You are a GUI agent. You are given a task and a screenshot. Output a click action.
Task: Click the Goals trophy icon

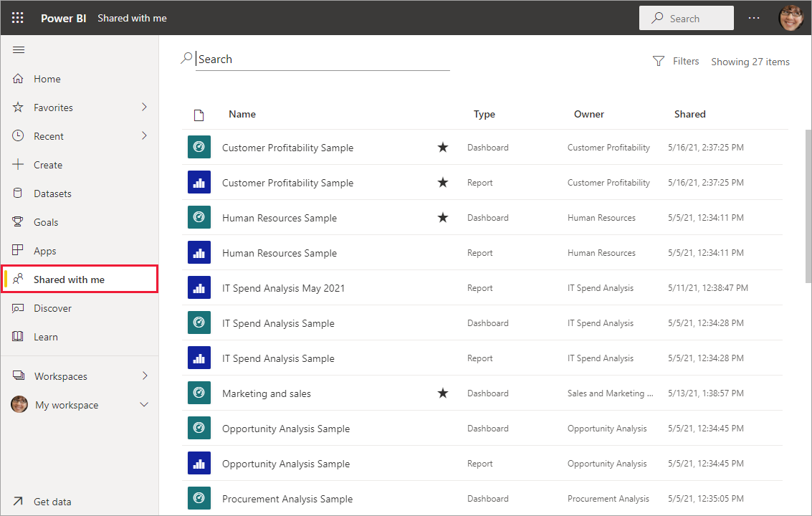click(x=18, y=221)
